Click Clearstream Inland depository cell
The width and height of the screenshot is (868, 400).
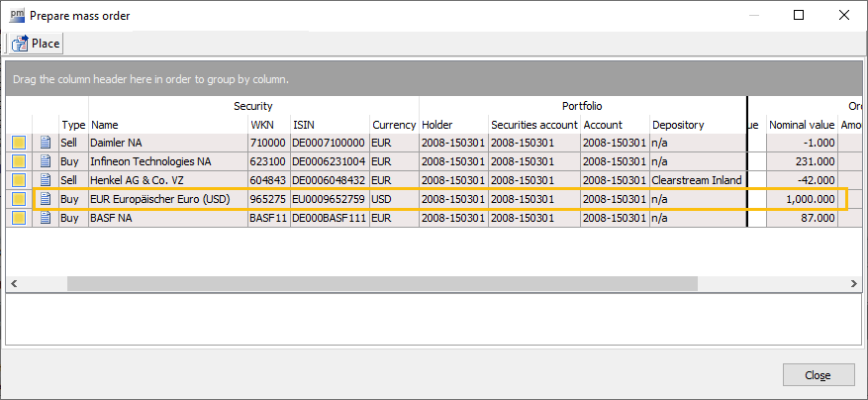pos(697,180)
